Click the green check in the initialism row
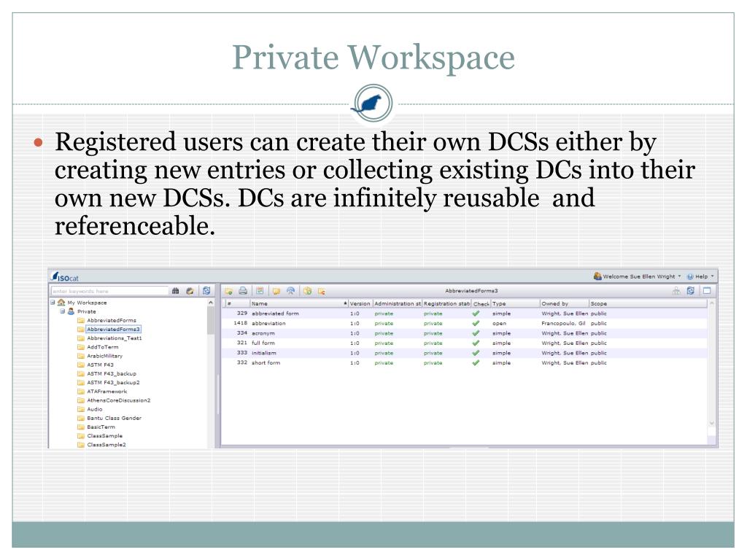 (476, 353)
